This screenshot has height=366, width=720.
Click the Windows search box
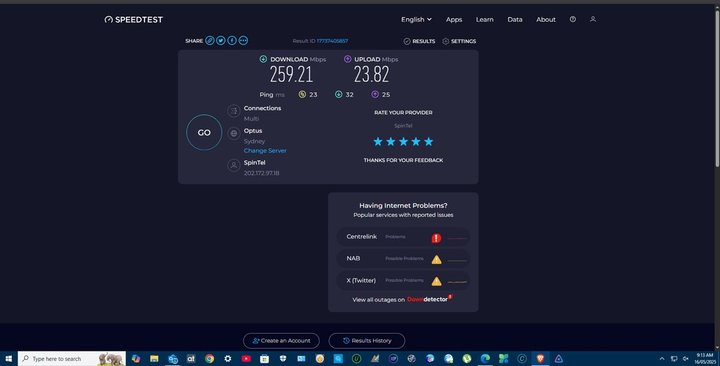(x=72, y=359)
